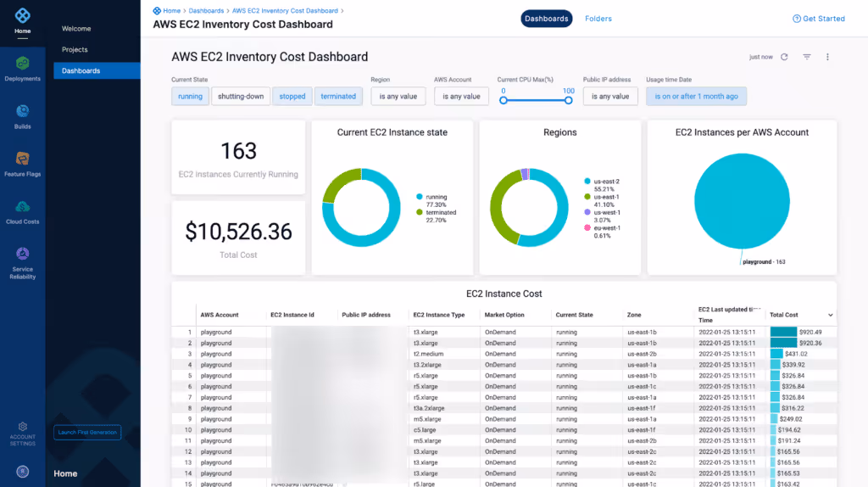Click us-west-1 legend swatch in Regions chart

tap(587, 212)
